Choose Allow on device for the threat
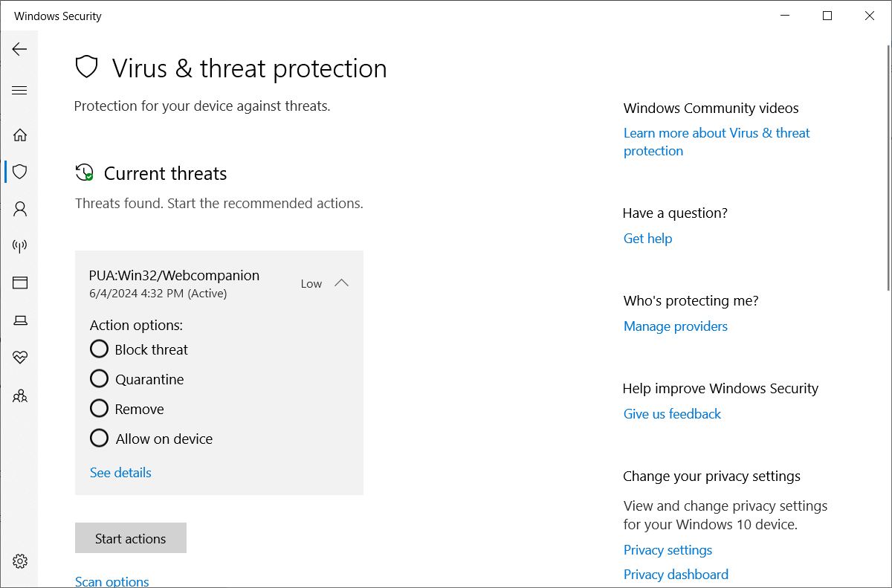 (x=99, y=438)
